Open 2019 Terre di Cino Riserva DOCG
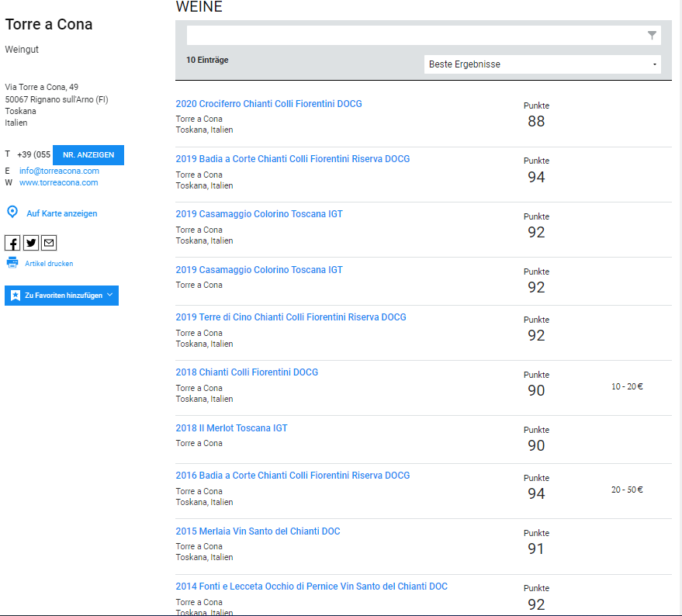This screenshot has height=616, width=682. (291, 317)
